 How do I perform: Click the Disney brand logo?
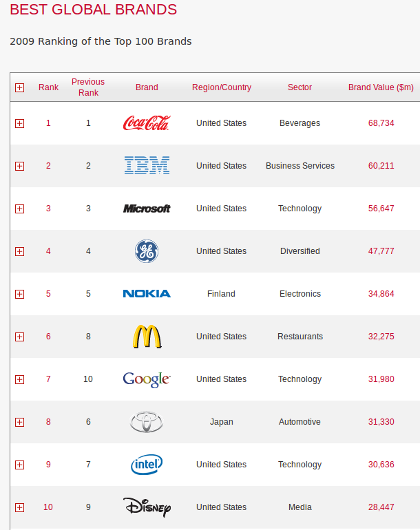(x=147, y=507)
